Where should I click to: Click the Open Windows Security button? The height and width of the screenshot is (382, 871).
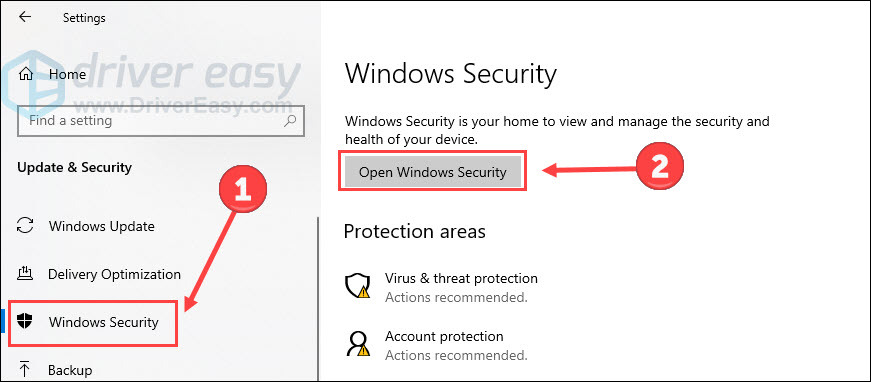click(432, 172)
